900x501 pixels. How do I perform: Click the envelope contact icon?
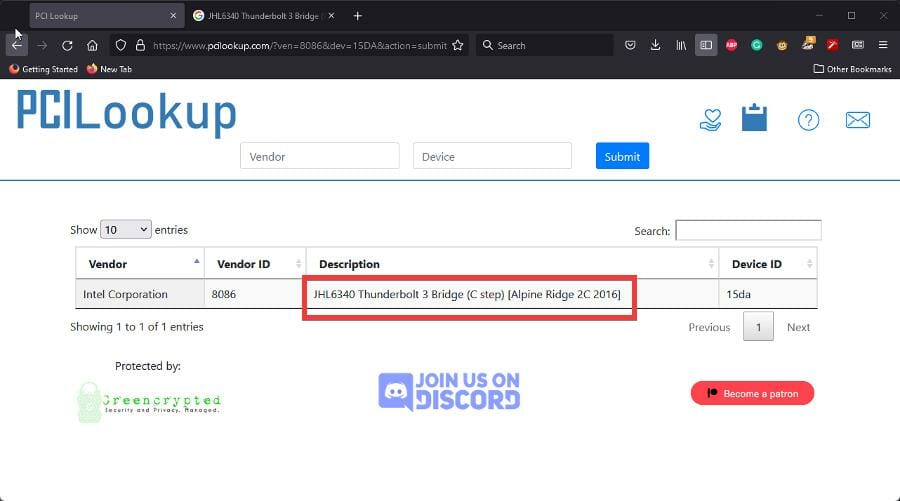coord(858,120)
